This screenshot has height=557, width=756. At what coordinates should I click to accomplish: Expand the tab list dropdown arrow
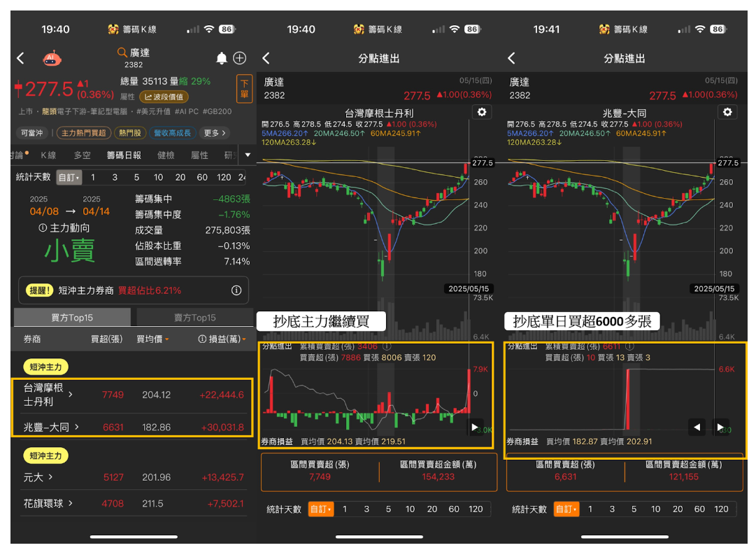(248, 155)
